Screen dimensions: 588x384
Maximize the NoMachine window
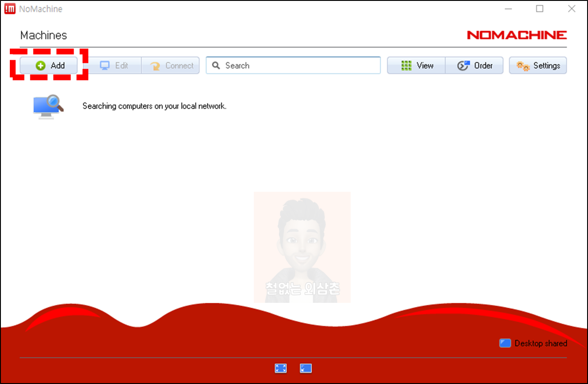click(x=540, y=8)
